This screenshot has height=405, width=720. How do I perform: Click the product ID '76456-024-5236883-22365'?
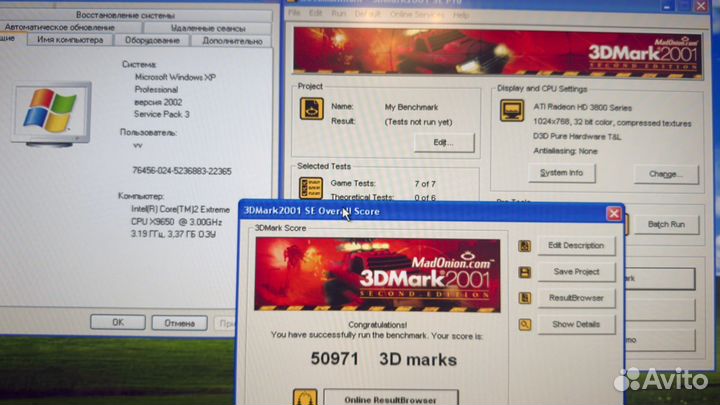pyautogui.click(x=182, y=171)
